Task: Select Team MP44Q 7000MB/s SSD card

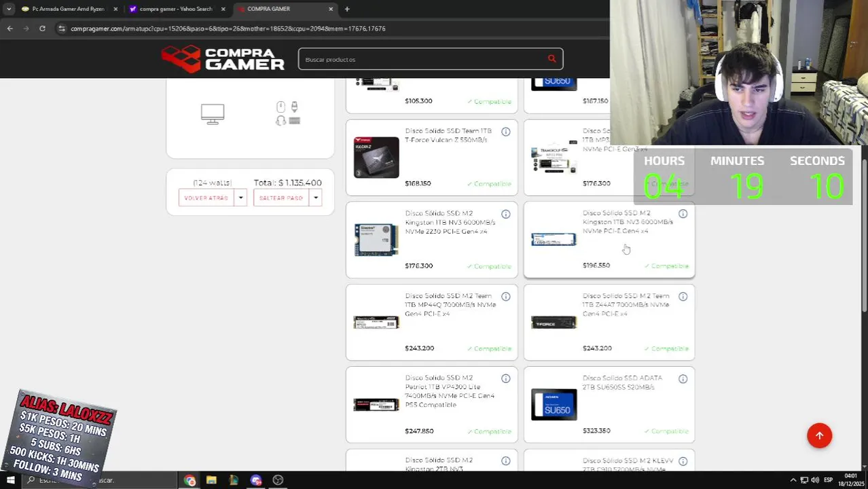Action: click(x=431, y=322)
